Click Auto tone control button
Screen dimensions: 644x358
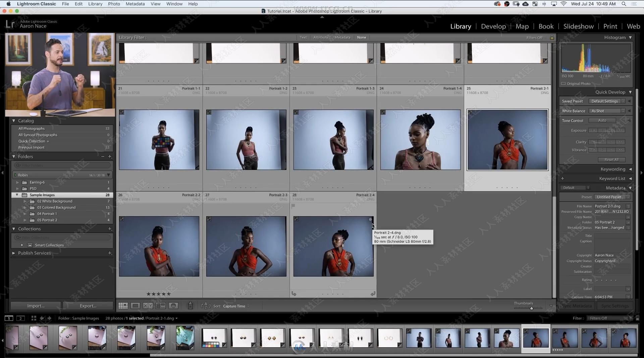click(602, 121)
